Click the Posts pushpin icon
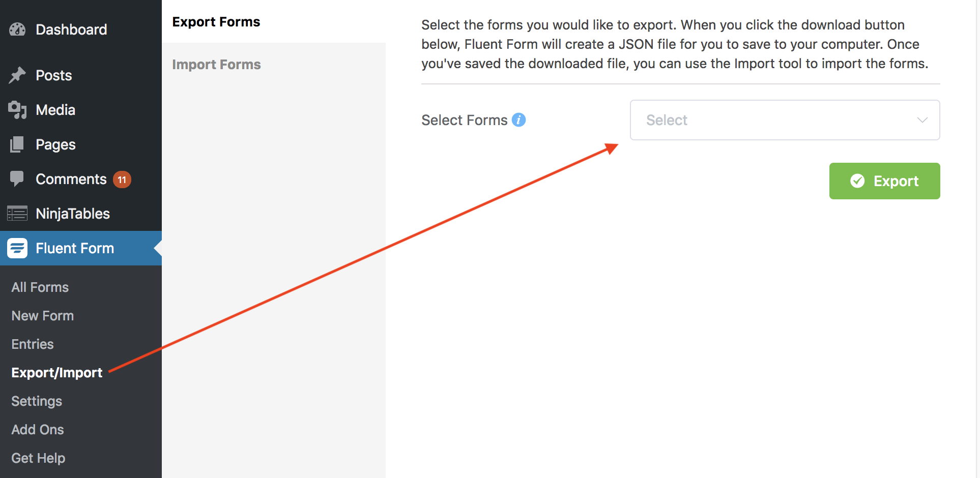Screen dimensions: 980x478 point(17,75)
